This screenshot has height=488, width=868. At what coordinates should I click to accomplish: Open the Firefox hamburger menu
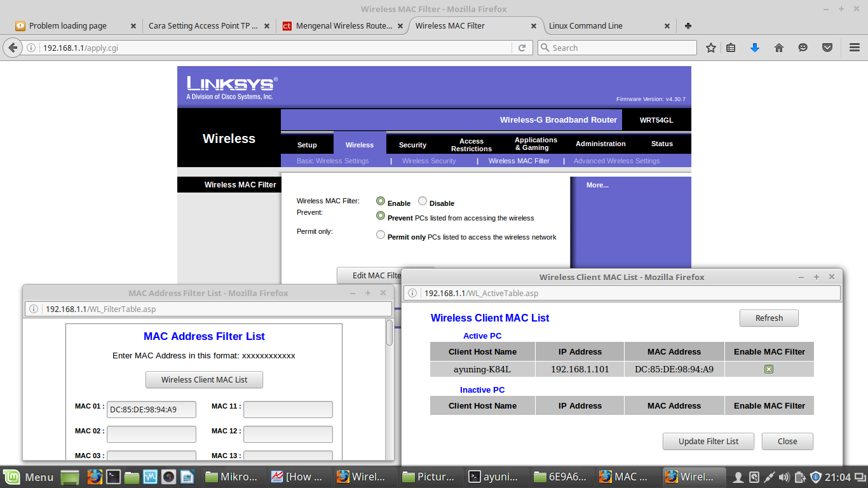coord(855,48)
